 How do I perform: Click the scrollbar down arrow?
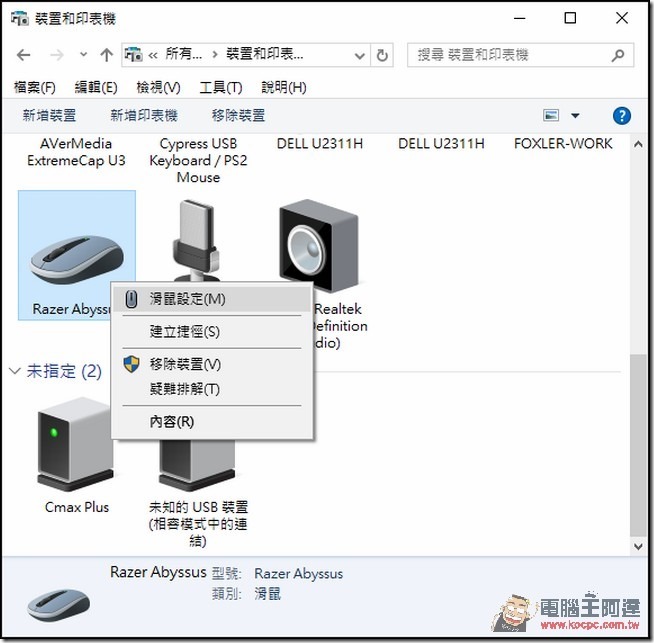pyautogui.click(x=638, y=546)
